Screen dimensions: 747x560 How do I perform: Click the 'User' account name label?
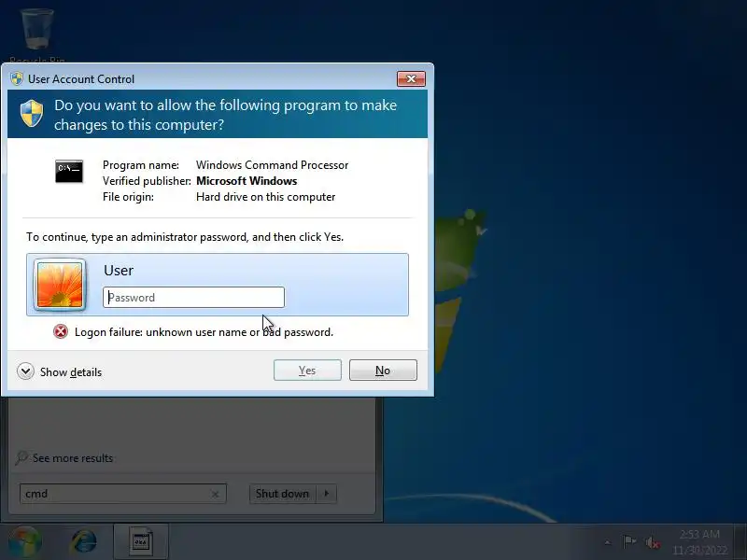tap(119, 270)
